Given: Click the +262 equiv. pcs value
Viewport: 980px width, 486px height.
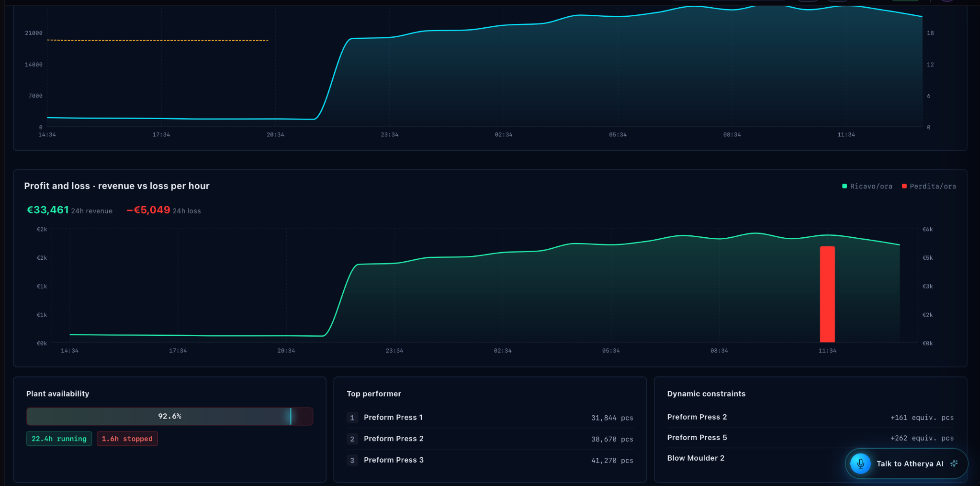Looking at the screenshot, I should click(922, 438).
